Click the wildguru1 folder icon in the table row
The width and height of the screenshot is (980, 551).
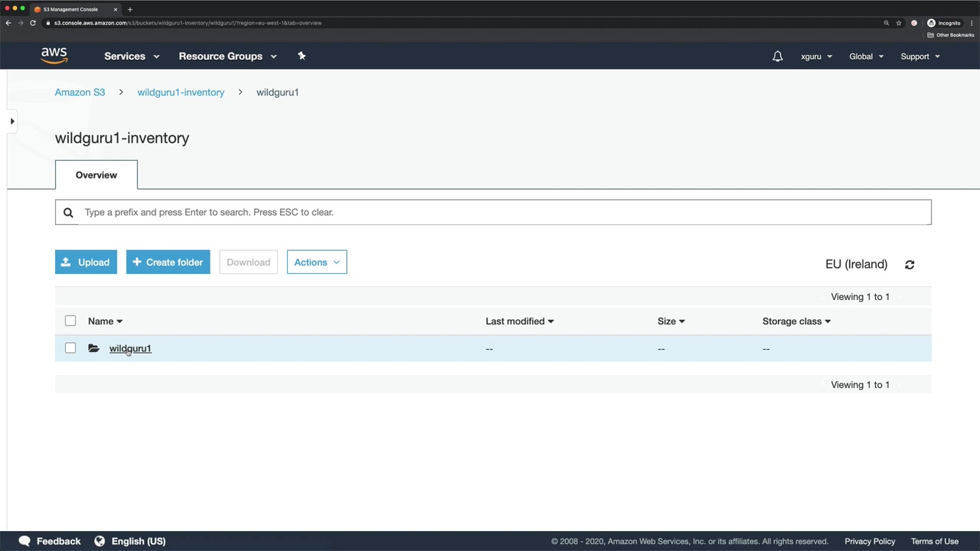(93, 349)
